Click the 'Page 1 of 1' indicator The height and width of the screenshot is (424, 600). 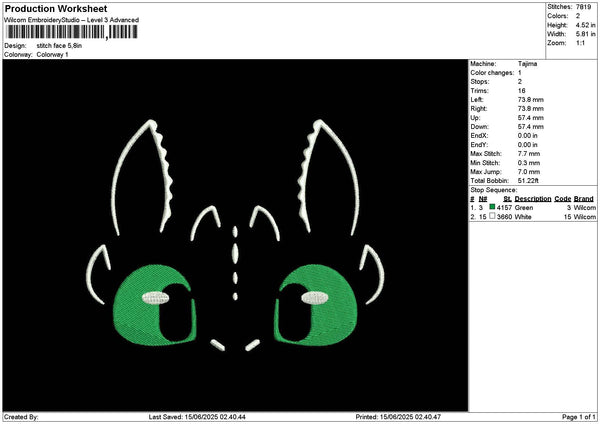tap(579, 417)
